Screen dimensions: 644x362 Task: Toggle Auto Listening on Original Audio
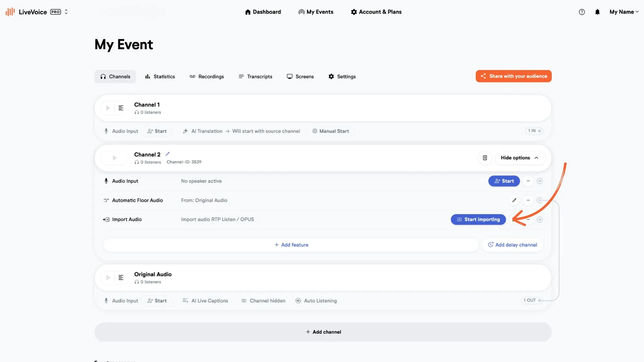[316, 301]
